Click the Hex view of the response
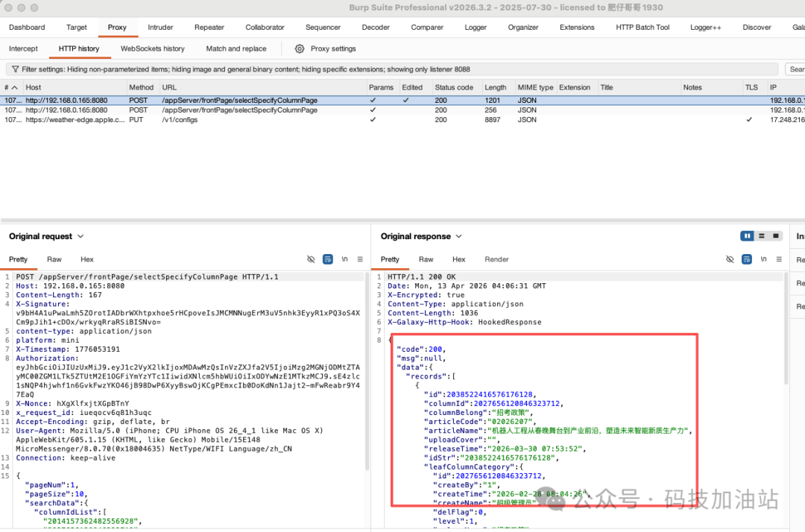This screenshot has width=805, height=532. coord(458,259)
